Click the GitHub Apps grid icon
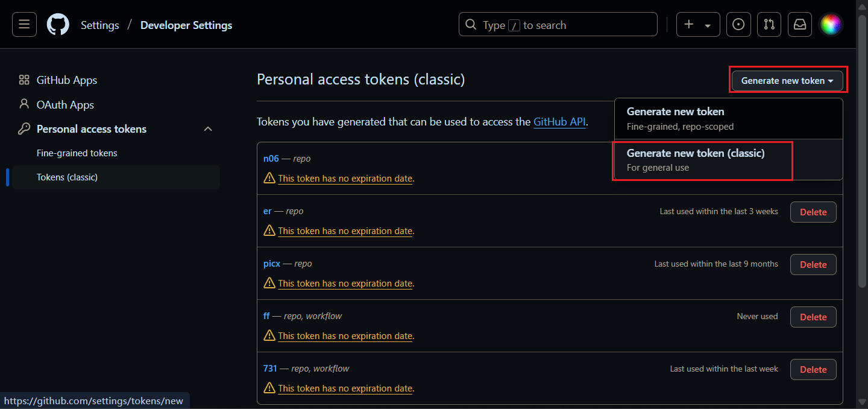This screenshot has height=409, width=868. tap(24, 80)
